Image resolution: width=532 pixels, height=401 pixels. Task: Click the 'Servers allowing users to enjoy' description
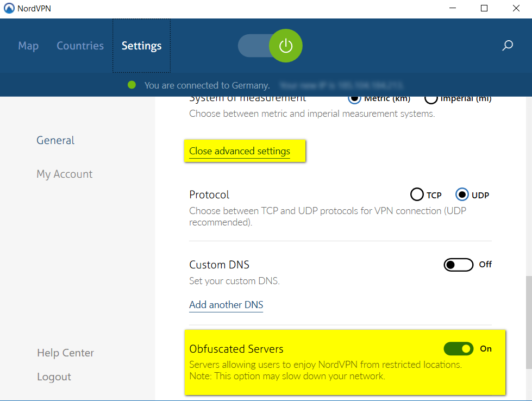coord(326,370)
